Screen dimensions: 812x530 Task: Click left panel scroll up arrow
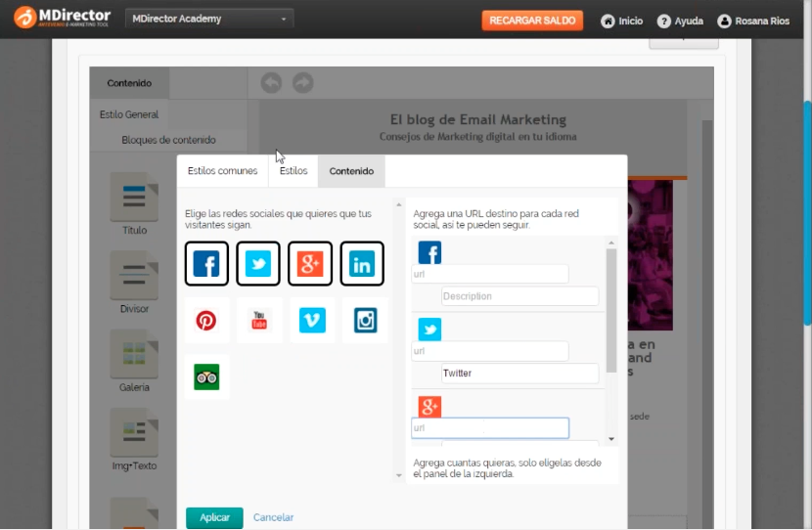click(399, 205)
